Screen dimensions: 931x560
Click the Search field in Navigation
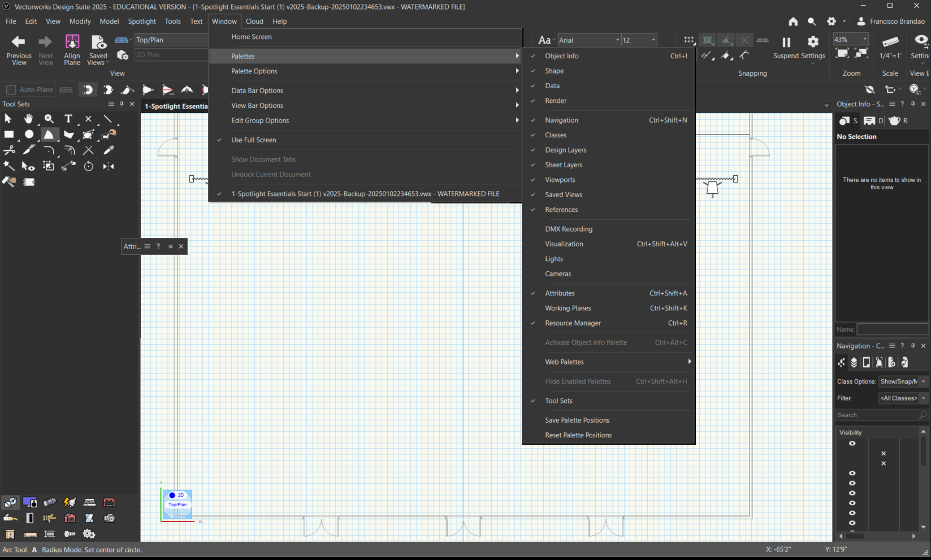pos(876,415)
